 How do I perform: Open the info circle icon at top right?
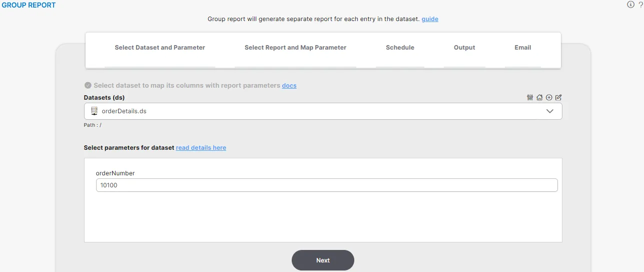[630, 5]
